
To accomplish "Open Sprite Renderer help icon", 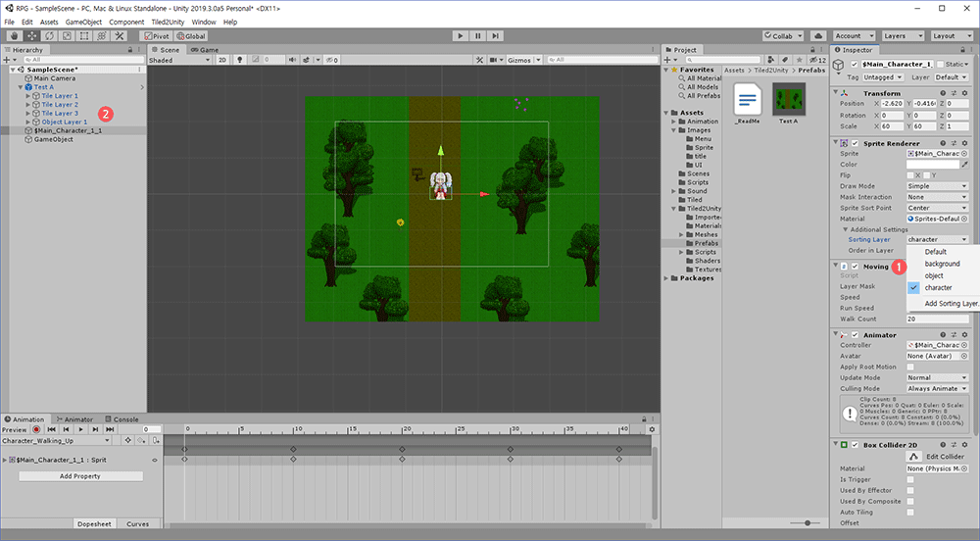I will tap(943, 143).
